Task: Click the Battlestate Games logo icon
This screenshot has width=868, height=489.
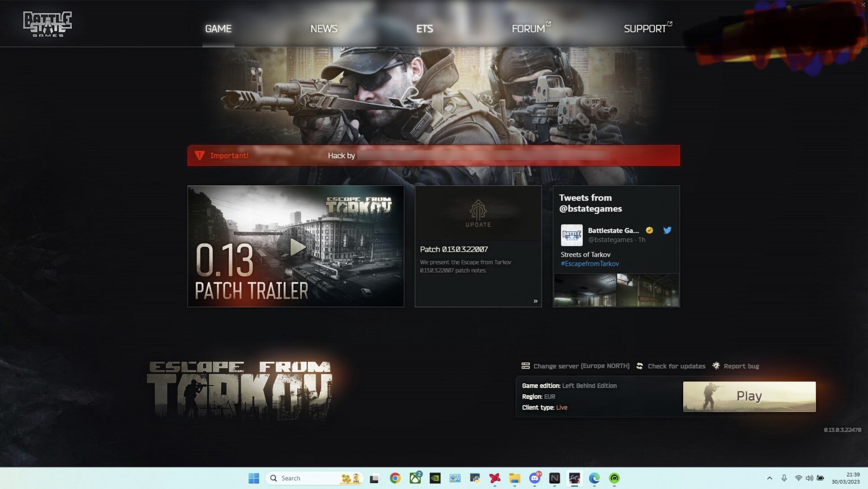Action: click(48, 23)
